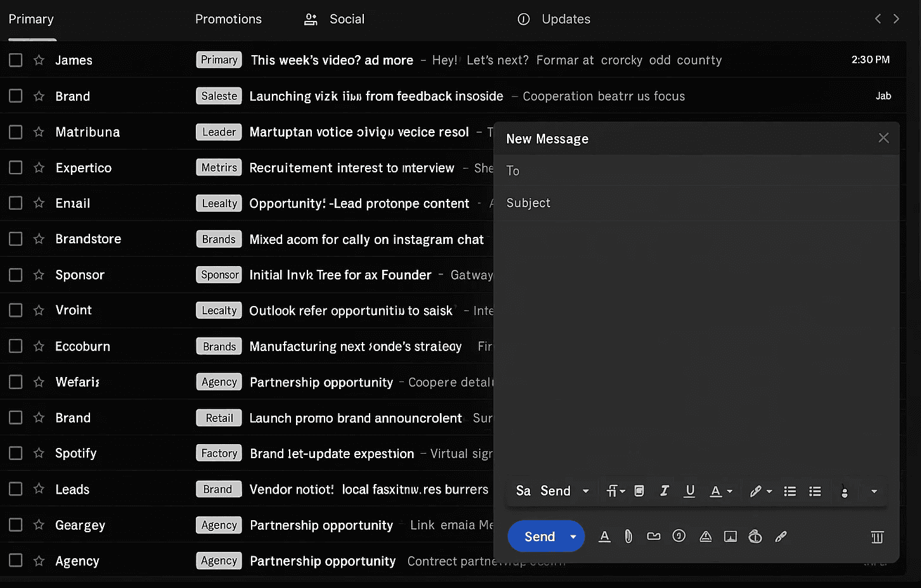Open 'Initial Invk Tree for ax Founder' email
The width and height of the screenshot is (921, 588).
pos(340,275)
